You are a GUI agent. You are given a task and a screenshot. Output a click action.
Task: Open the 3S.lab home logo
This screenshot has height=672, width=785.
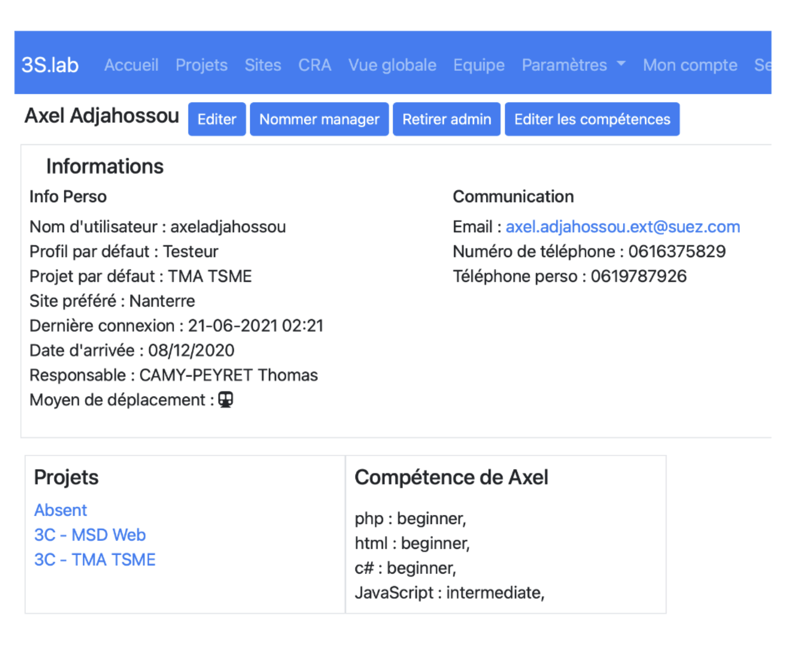pos(50,65)
